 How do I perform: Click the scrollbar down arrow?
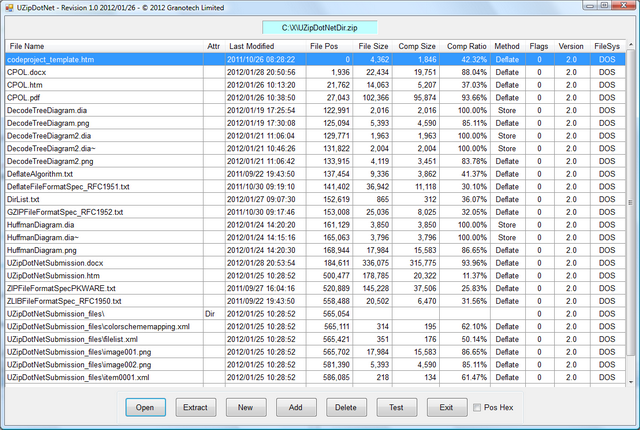point(631,382)
